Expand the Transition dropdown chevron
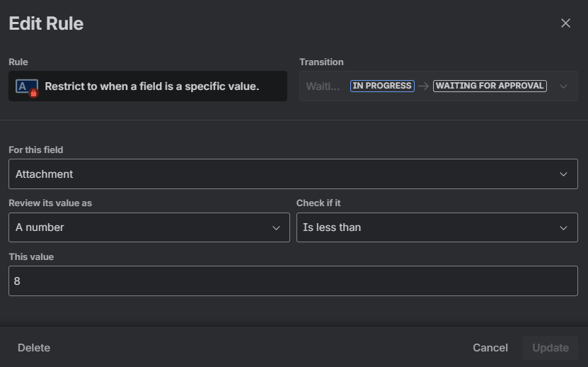This screenshot has width=588, height=367. coord(563,86)
